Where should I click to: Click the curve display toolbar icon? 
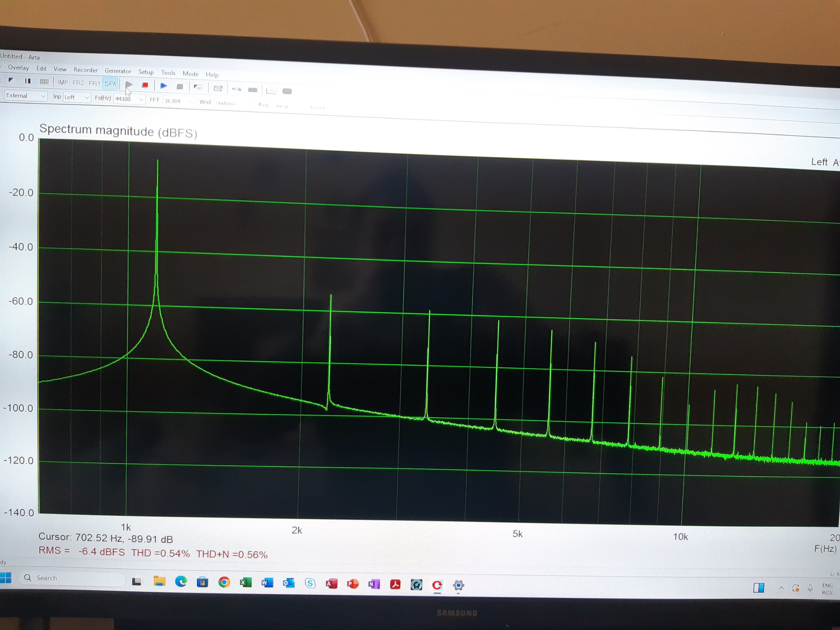coord(271,91)
